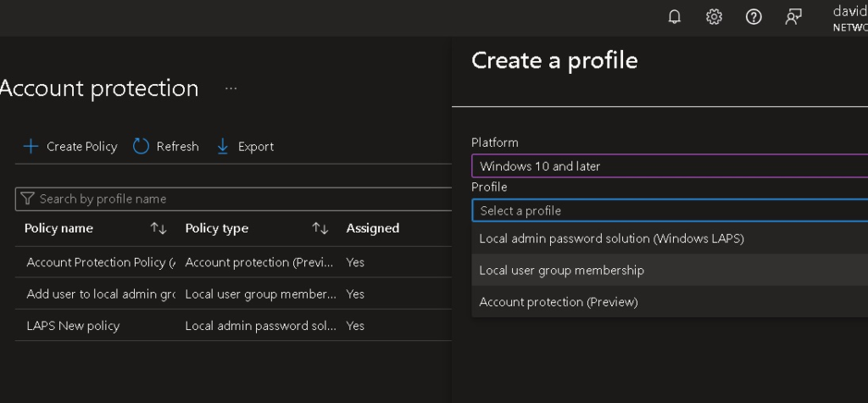
Task: Click Local admin password sol... policy type cell
Action: click(x=261, y=326)
